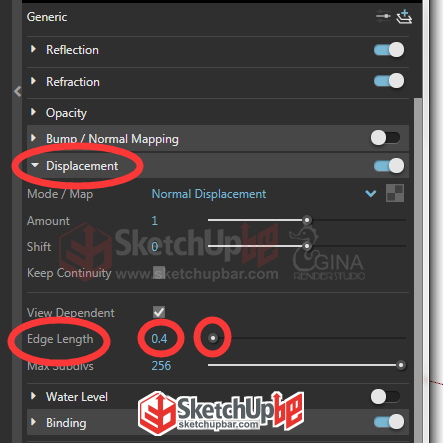Enable the Water Level switch
Viewport: 443px width, 443px height.
[x=385, y=397]
